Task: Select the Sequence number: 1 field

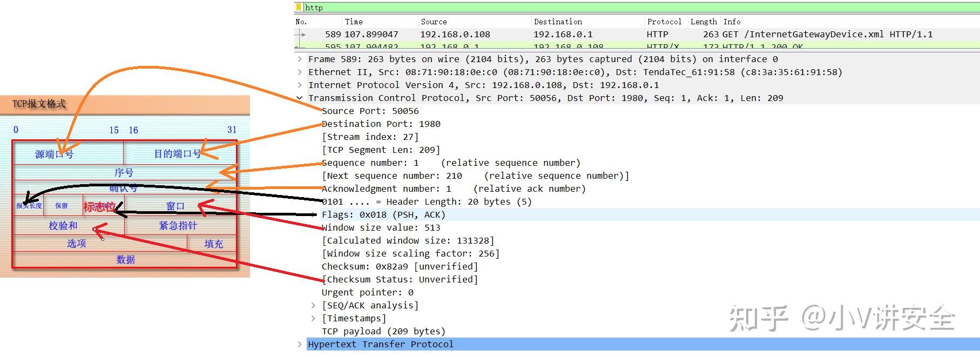Action: tap(451, 163)
